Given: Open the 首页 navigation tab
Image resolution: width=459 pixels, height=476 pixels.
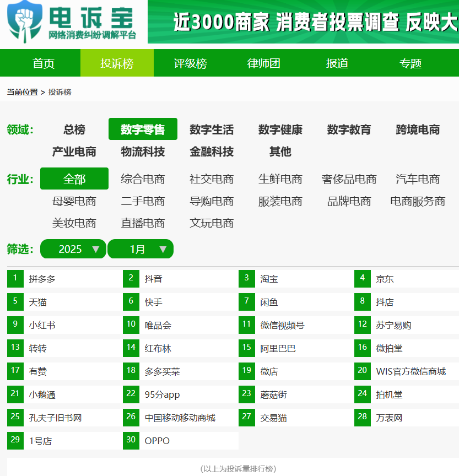Looking at the screenshot, I should tap(44, 63).
